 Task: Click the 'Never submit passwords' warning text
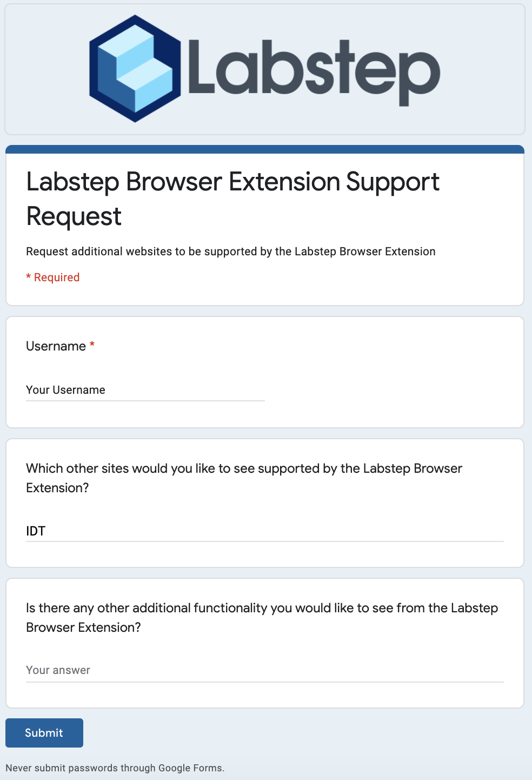(115, 768)
